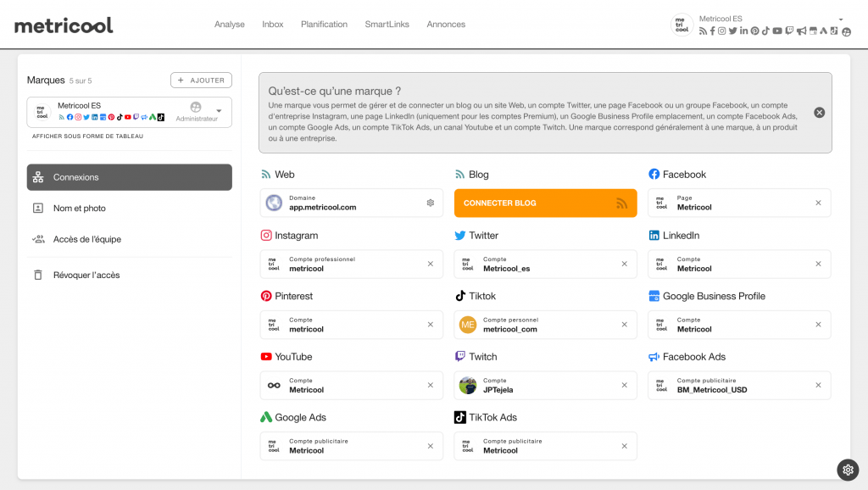Open the floating settings gear button
The image size is (868, 490).
pyautogui.click(x=848, y=470)
